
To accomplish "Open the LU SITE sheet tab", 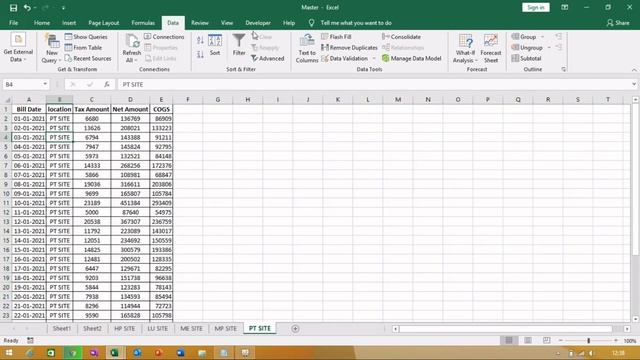I will pos(158,329).
